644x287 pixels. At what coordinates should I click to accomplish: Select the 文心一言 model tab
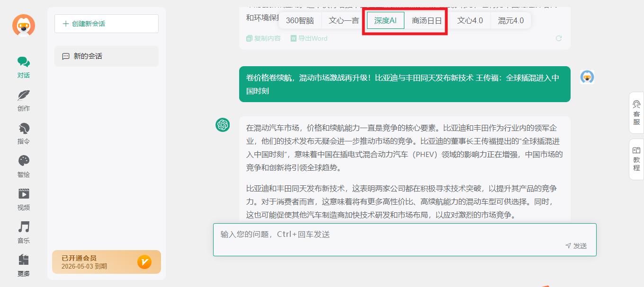click(344, 20)
